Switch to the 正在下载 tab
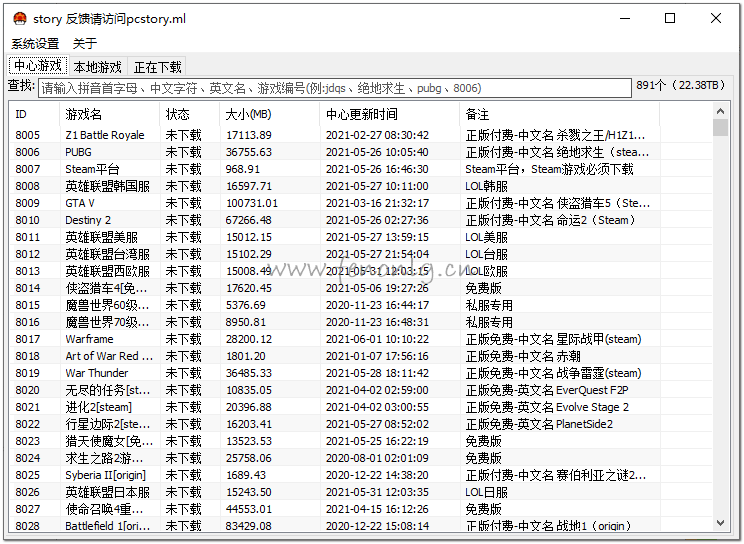 click(x=158, y=67)
